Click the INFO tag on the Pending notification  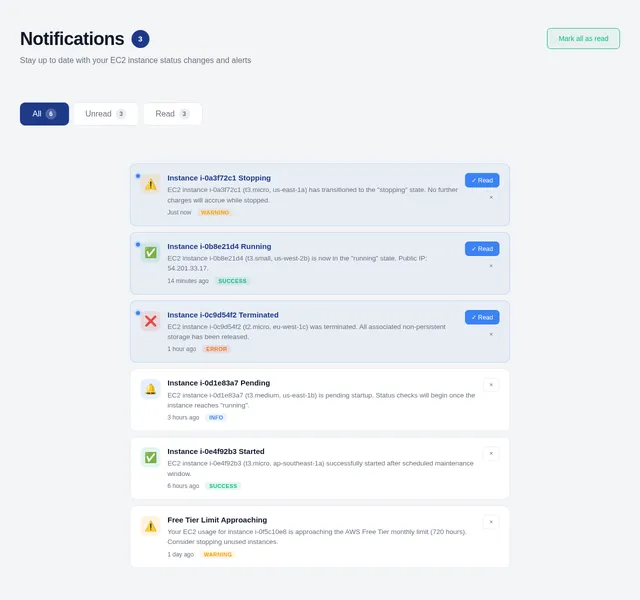(x=216, y=418)
